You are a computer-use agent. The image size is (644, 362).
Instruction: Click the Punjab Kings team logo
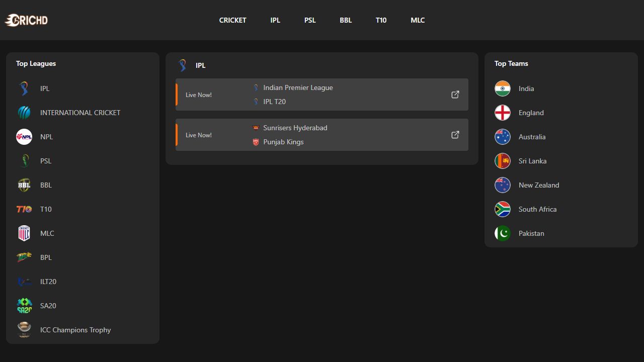tap(256, 142)
